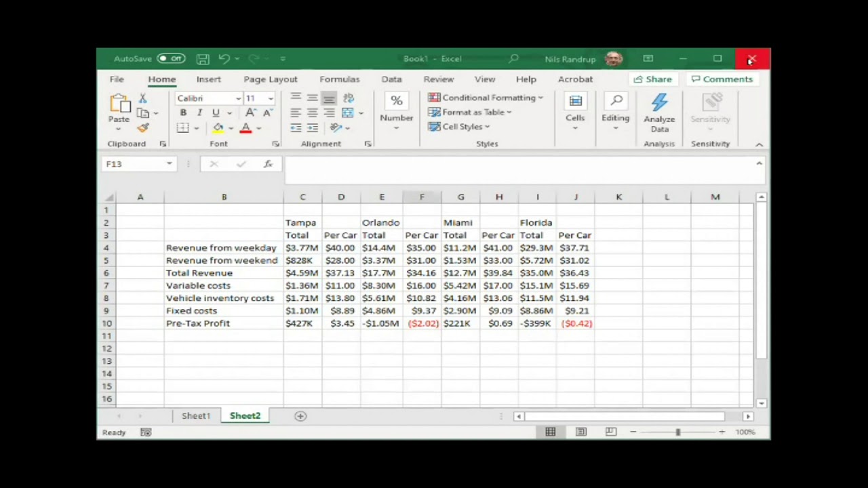Image resolution: width=868 pixels, height=488 pixels.
Task: Click Decrease Indent icon
Action: [296, 127]
